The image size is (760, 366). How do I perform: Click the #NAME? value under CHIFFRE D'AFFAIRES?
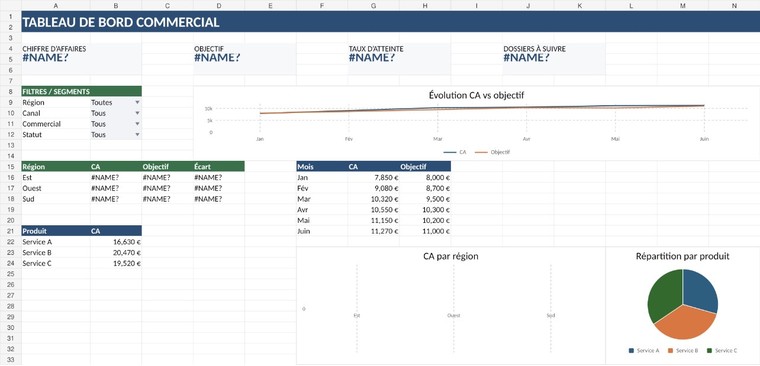tap(45, 58)
